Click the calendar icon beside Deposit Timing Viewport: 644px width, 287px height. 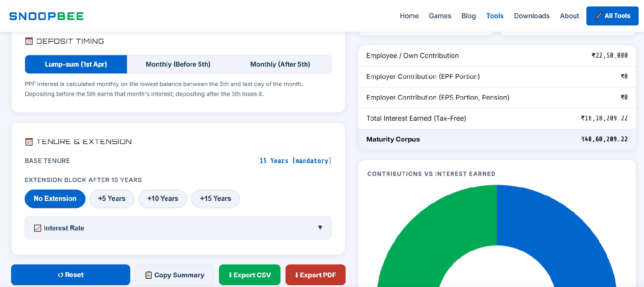point(29,41)
